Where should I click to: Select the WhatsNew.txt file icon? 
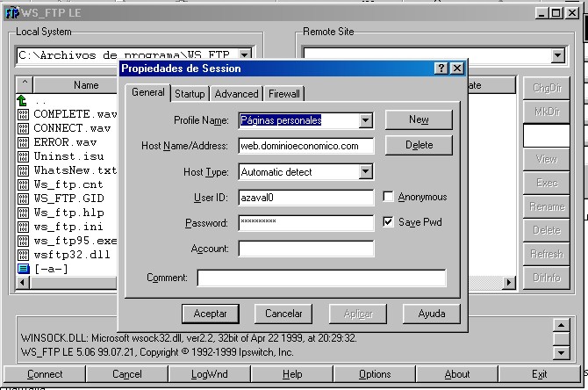pos(23,170)
